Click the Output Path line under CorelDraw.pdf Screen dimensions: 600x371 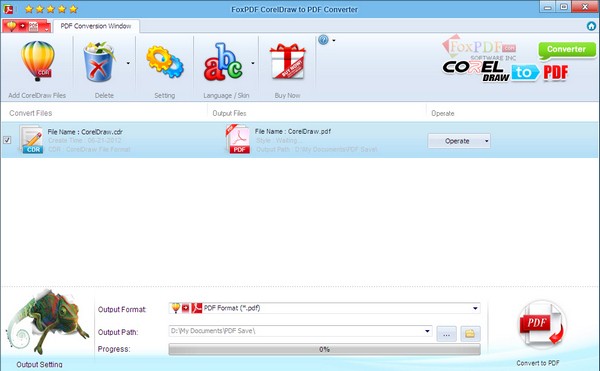[316, 149]
